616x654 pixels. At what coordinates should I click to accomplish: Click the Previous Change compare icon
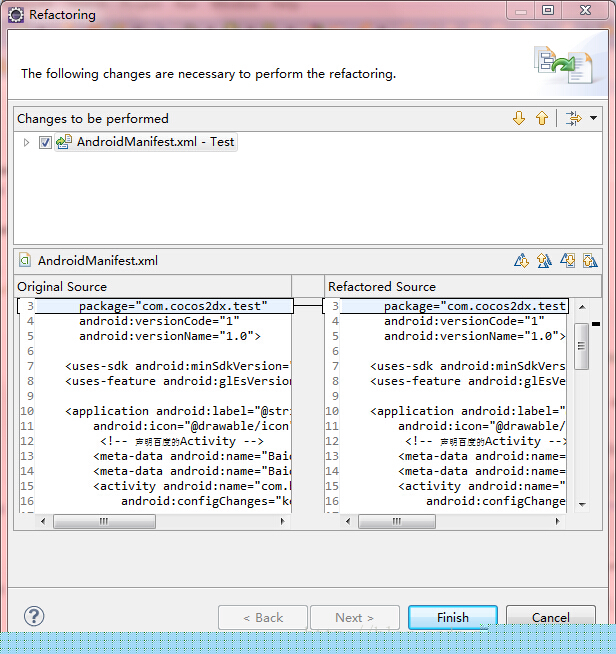click(590, 261)
